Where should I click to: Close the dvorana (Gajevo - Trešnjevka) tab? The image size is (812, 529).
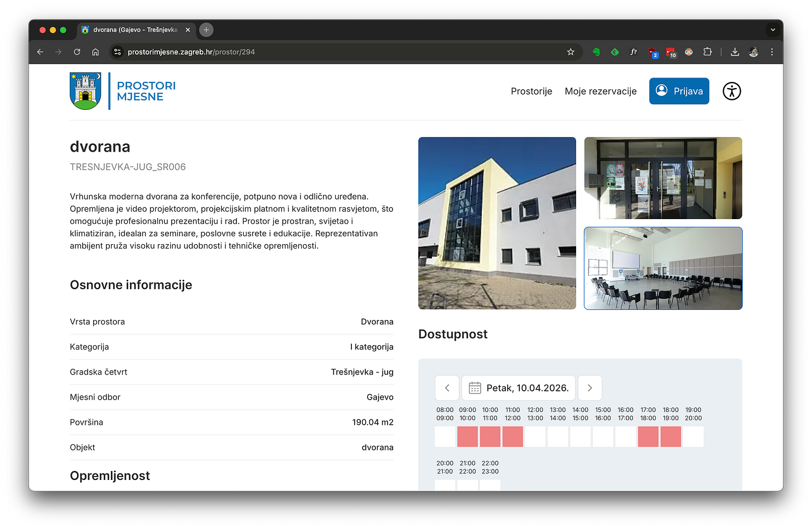(x=188, y=30)
